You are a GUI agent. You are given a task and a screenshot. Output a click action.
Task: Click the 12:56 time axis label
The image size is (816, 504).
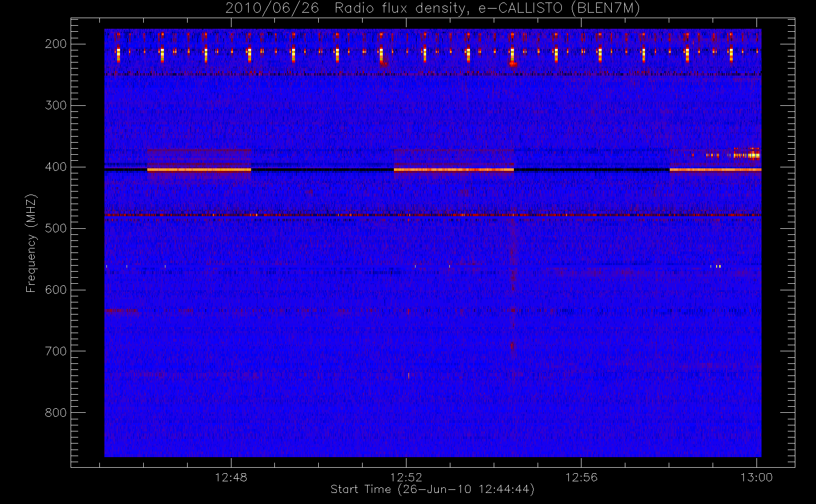(x=581, y=477)
